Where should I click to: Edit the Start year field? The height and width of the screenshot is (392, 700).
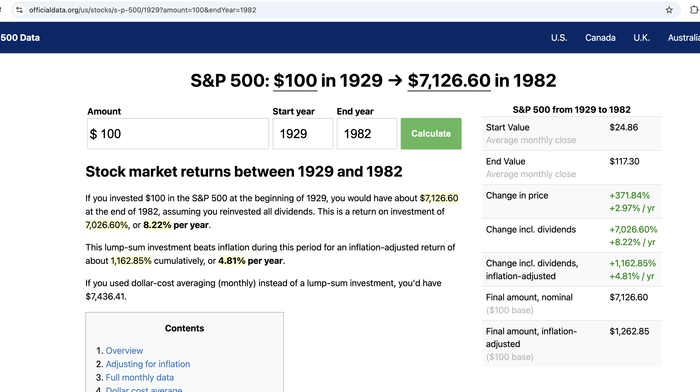pyautogui.click(x=303, y=133)
